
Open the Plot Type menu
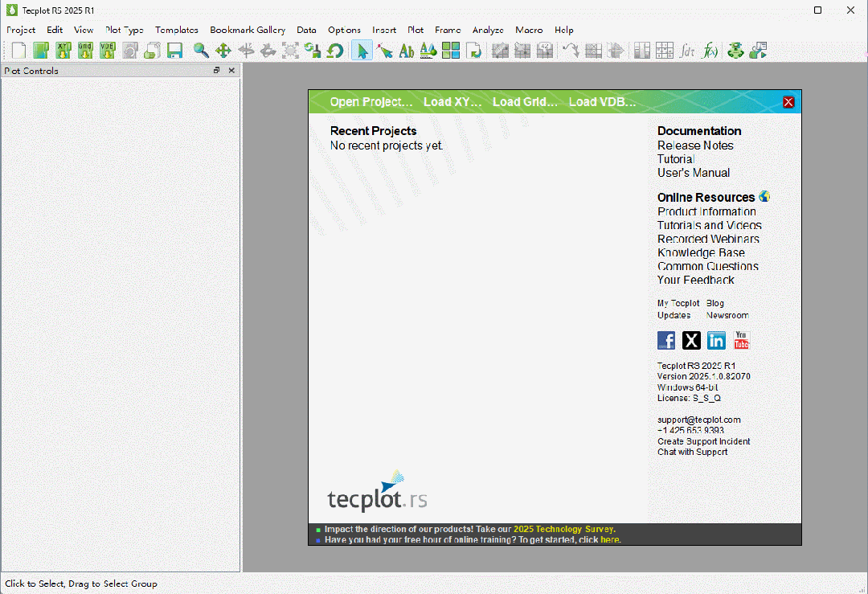point(125,30)
